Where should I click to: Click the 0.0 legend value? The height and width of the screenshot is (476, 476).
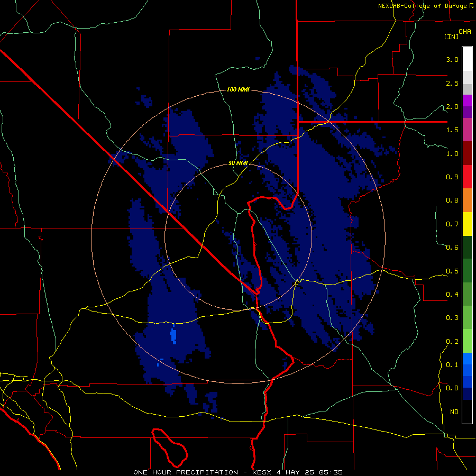[452, 388]
